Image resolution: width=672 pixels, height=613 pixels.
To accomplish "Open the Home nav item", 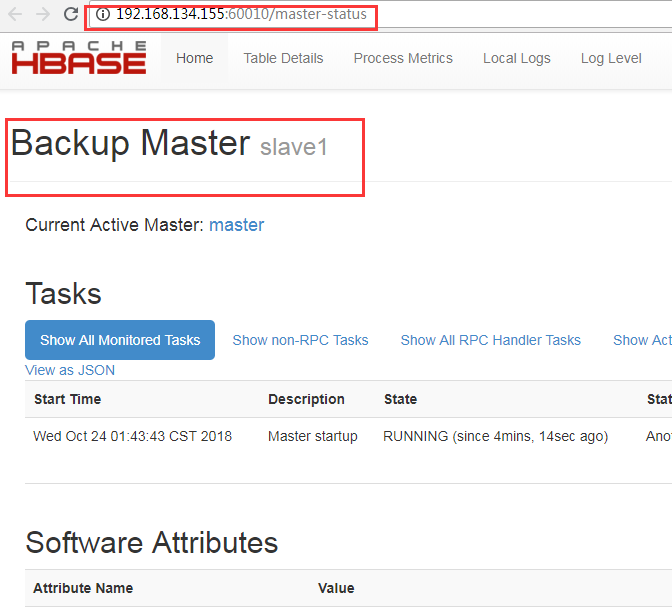I will 195,58.
